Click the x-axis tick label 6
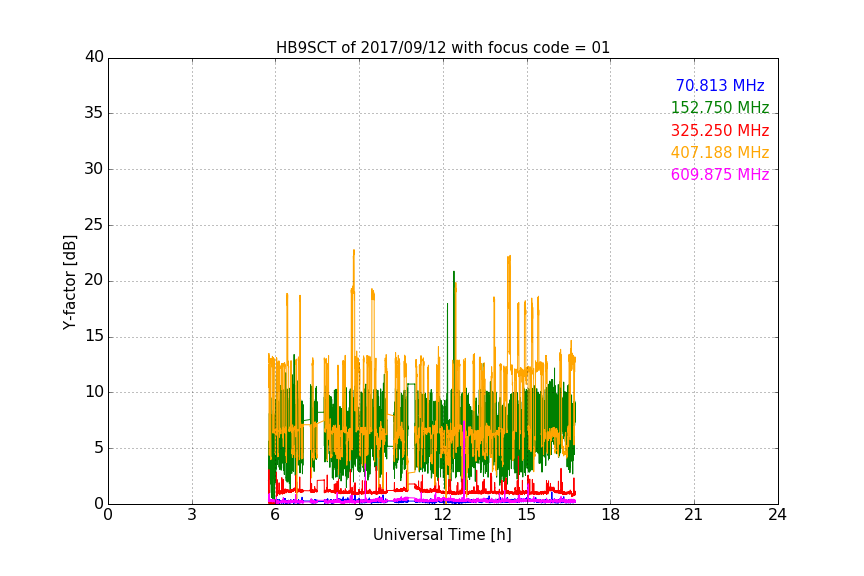The width and height of the screenshot is (864, 576). coord(275,515)
